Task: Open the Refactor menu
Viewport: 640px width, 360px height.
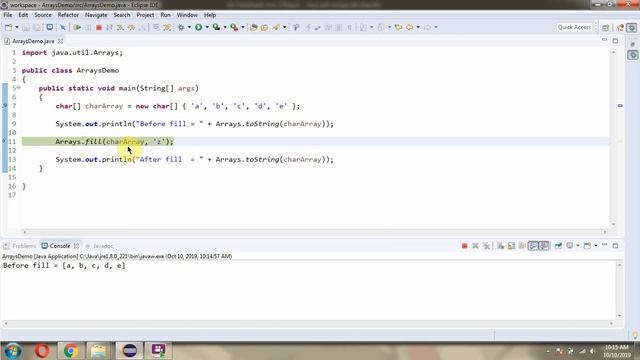Action: [x=68, y=15]
